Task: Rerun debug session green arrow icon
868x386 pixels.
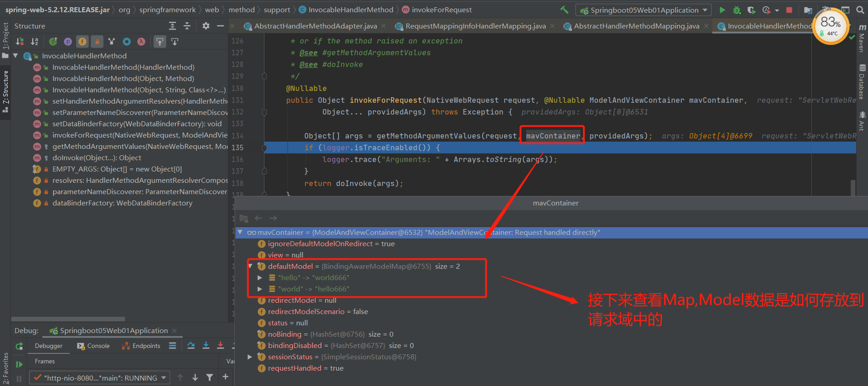Action: pyautogui.click(x=19, y=346)
